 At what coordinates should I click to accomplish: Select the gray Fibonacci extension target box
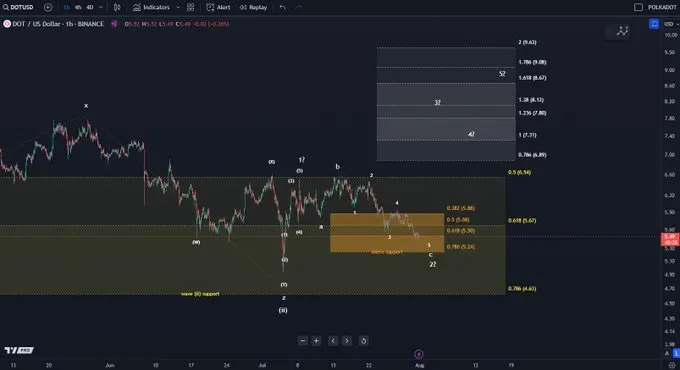click(x=446, y=104)
